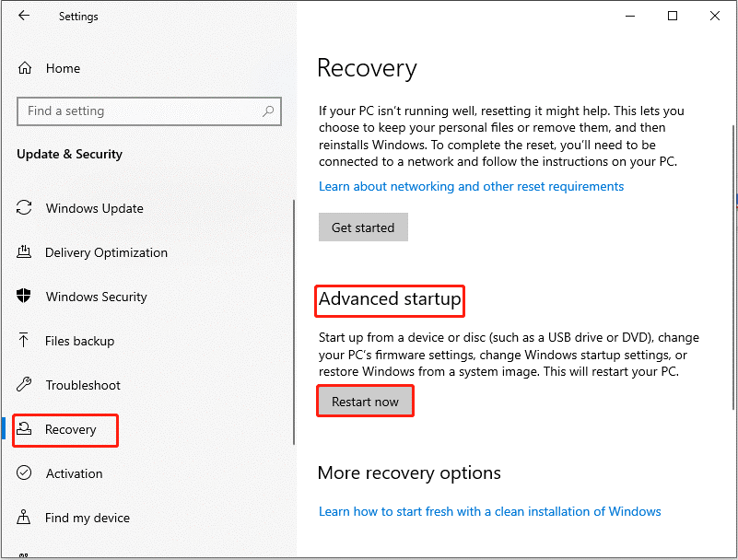The width and height of the screenshot is (738, 560).
Task: Click the Find my device icon
Action: pos(26,518)
